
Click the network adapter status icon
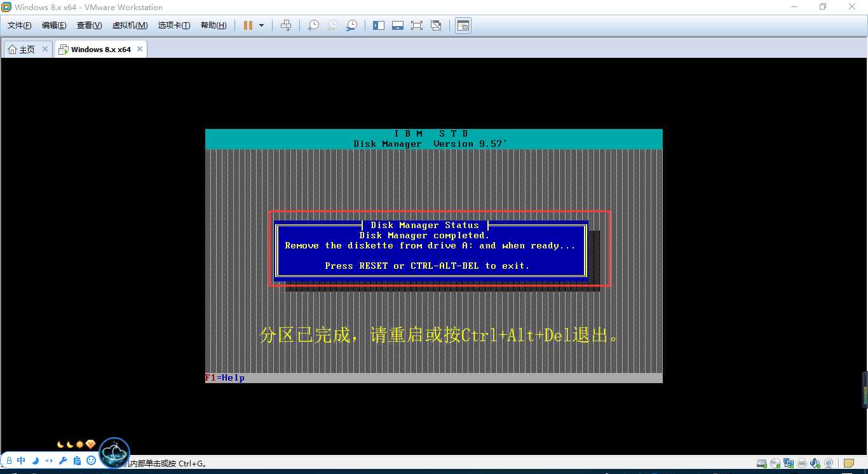pos(789,463)
